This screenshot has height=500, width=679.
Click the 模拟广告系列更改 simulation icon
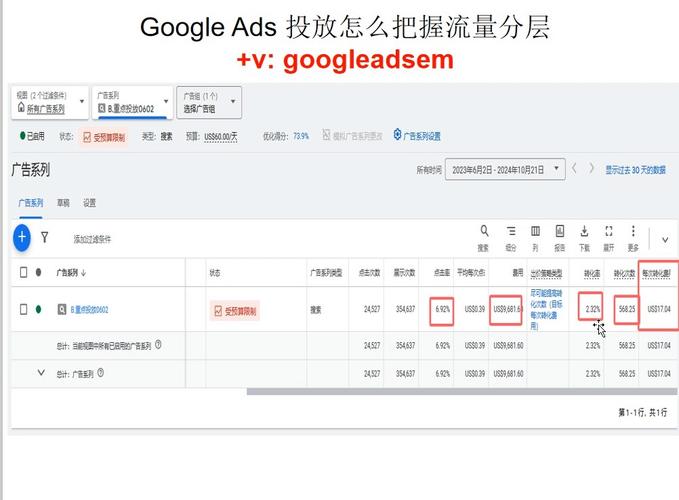click(x=326, y=135)
